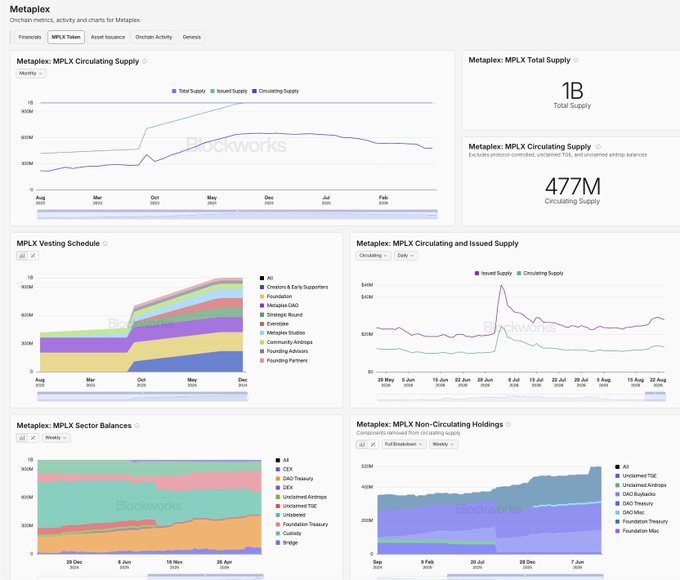Toggle DEX in Sector Balances legend

tap(284, 488)
